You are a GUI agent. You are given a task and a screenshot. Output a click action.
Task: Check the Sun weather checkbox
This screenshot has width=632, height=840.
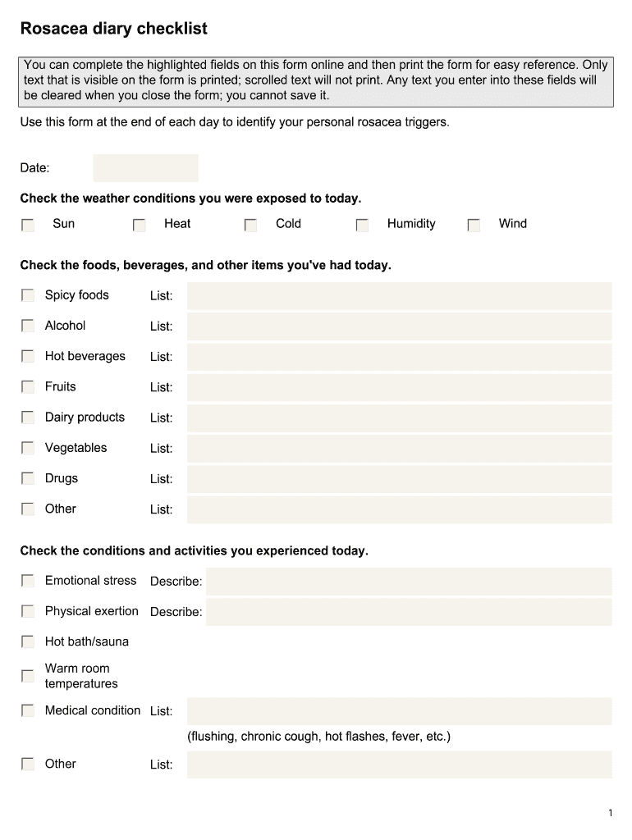(28, 225)
